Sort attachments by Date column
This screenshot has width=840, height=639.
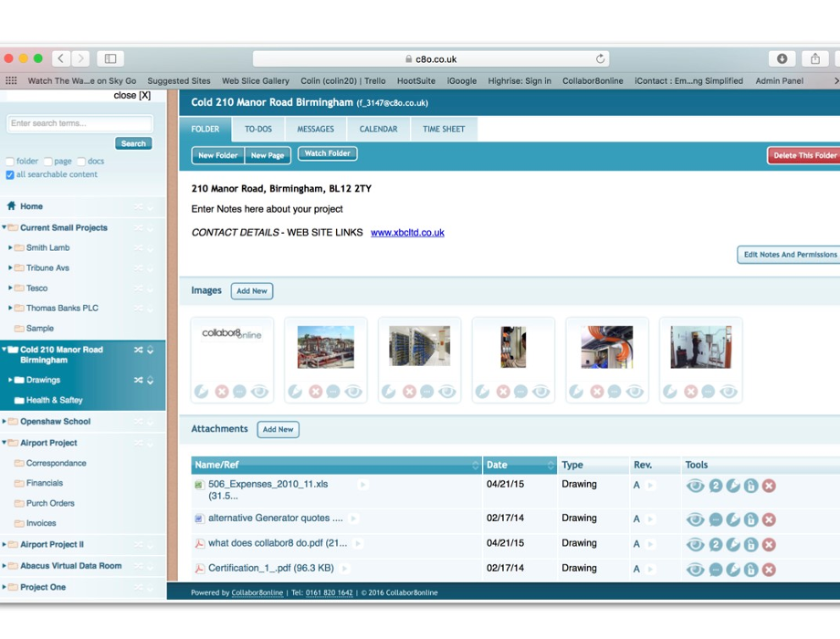pyautogui.click(x=520, y=465)
